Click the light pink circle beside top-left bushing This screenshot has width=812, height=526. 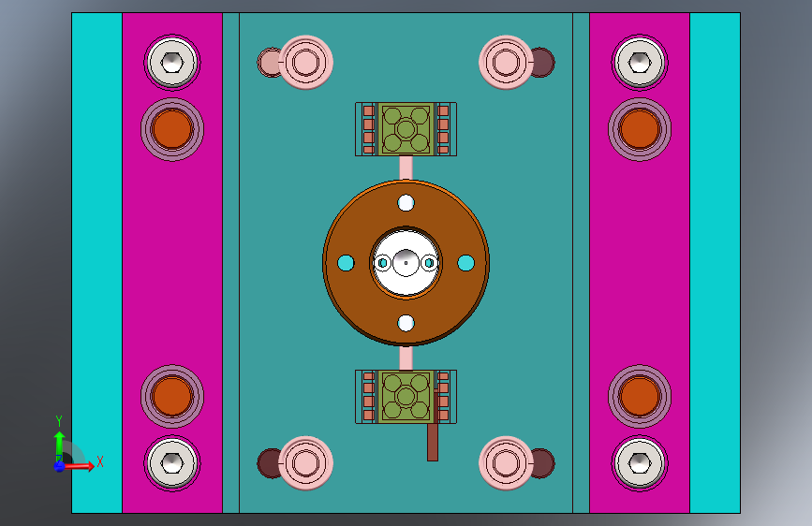268,63
